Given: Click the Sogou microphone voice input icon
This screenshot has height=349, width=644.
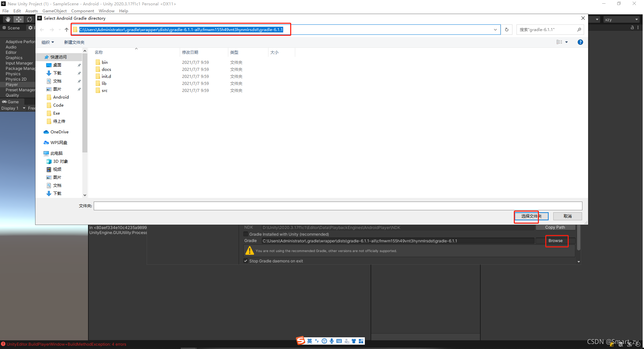Looking at the screenshot, I should (332, 341).
